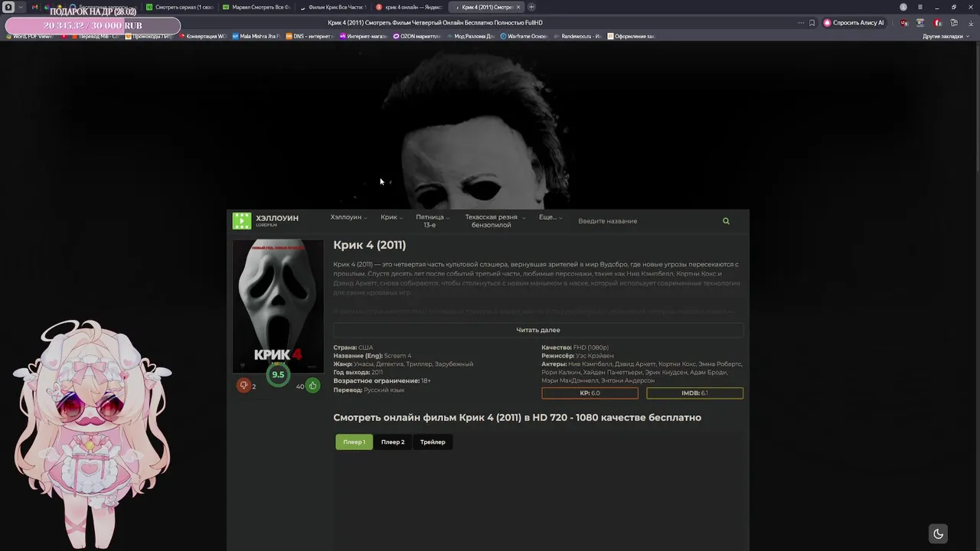
Task: Open the DNS – интернет bookmark
Action: 309,36
